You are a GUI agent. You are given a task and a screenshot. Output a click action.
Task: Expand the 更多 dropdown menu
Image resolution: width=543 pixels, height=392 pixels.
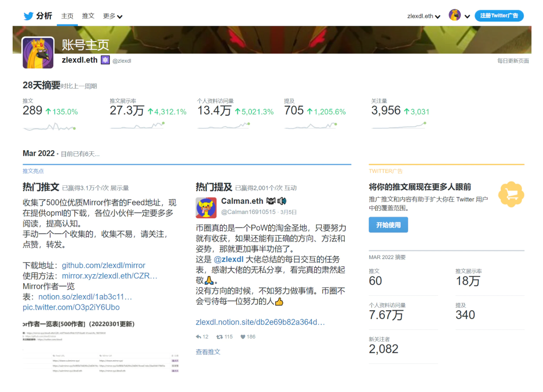(113, 16)
